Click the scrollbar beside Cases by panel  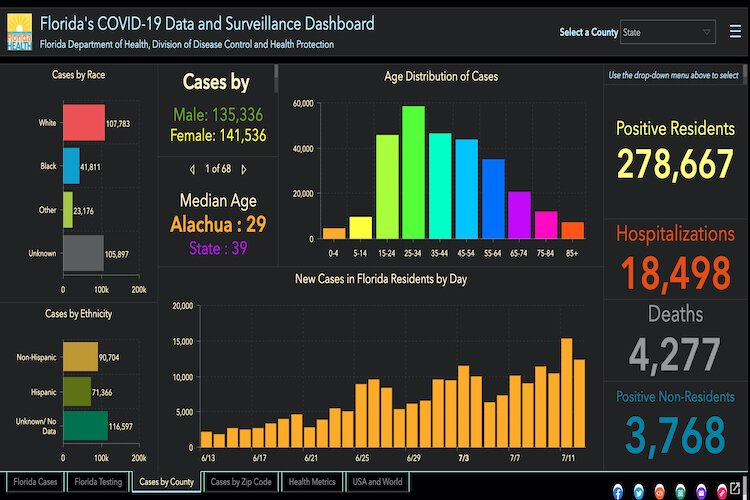click(x=275, y=80)
